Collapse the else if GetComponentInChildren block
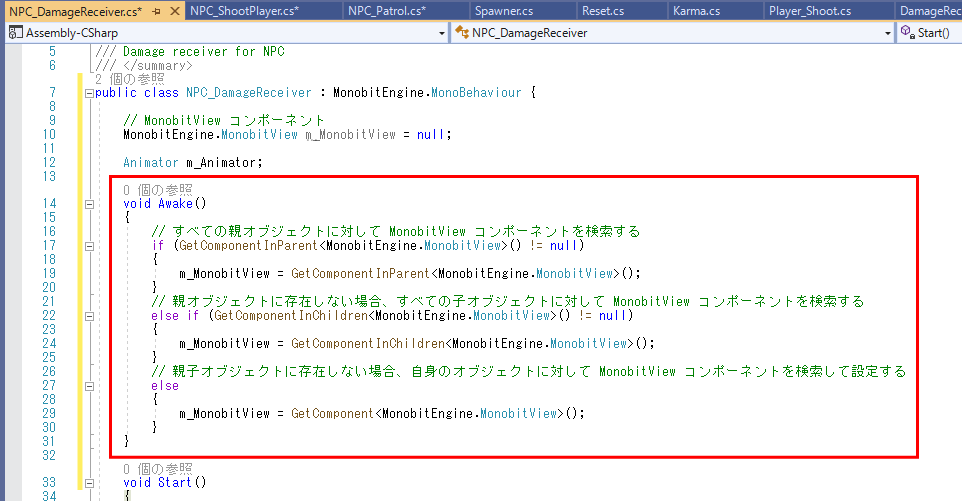962x501 pixels. coord(89,316)
